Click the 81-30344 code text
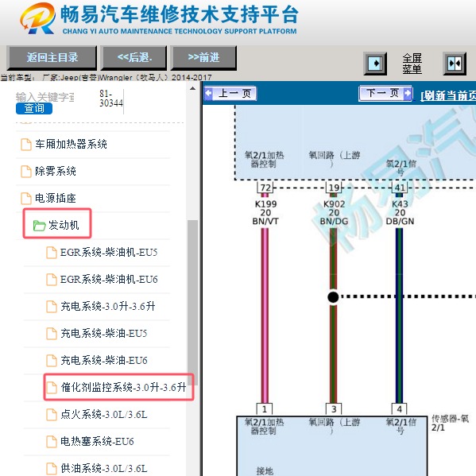This screenshot has height=476, width=476. (x=111, y=99)
